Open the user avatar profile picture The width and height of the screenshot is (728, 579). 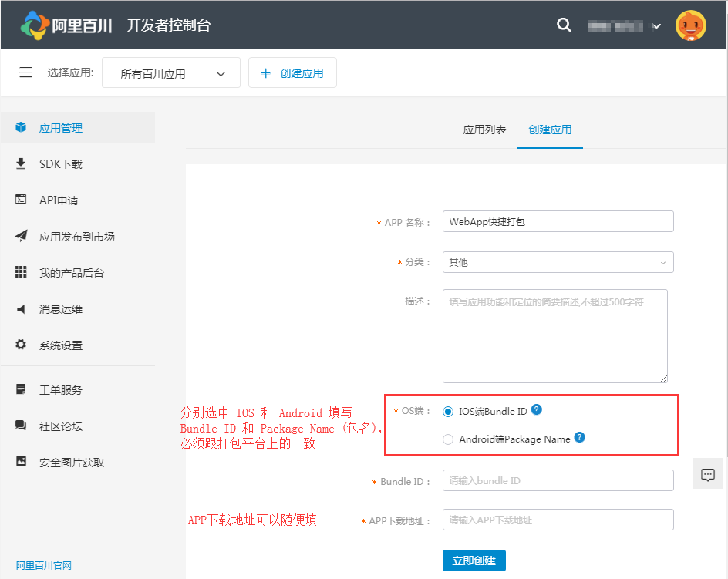click(x=690, y=25)
